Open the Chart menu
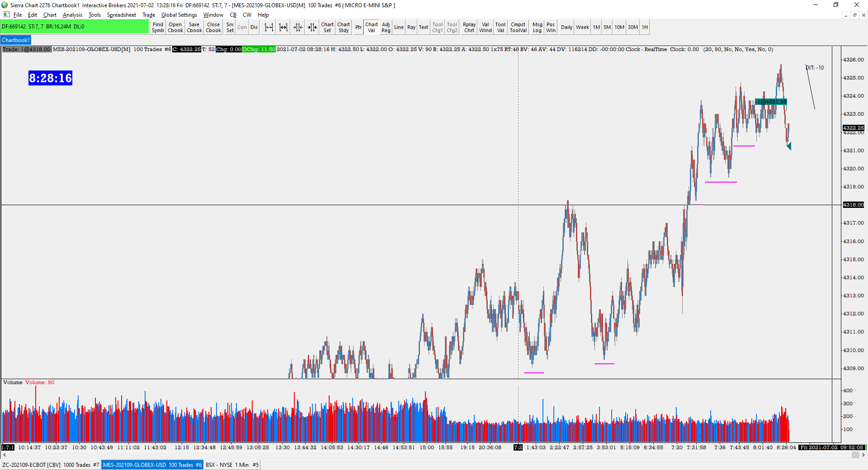This screenshot has height=470, width=868. coord(50,15)
